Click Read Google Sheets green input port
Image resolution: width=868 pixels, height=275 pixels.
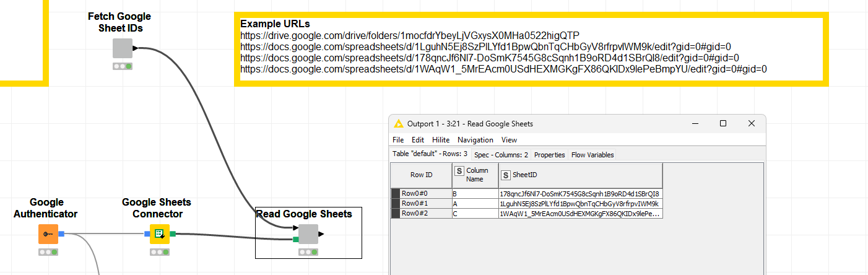point(296,240)
